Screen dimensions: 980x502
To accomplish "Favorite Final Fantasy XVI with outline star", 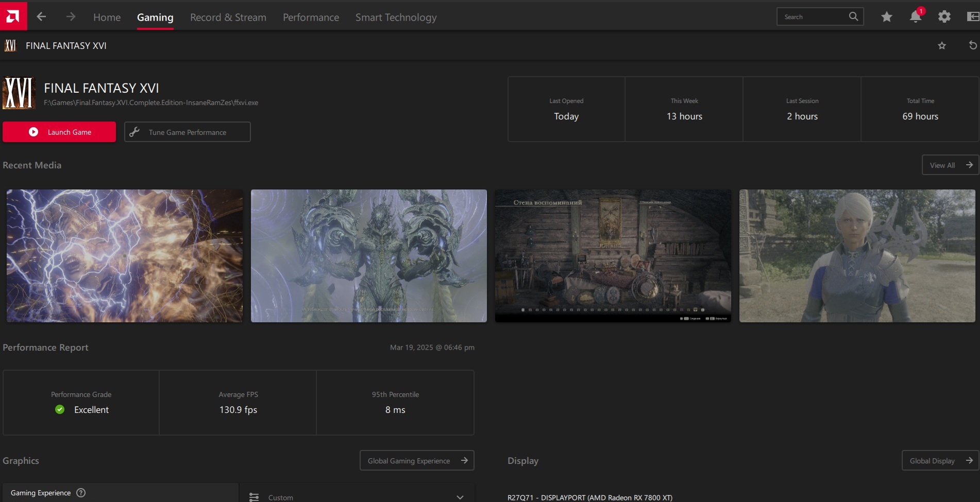I will click(942, 45).
